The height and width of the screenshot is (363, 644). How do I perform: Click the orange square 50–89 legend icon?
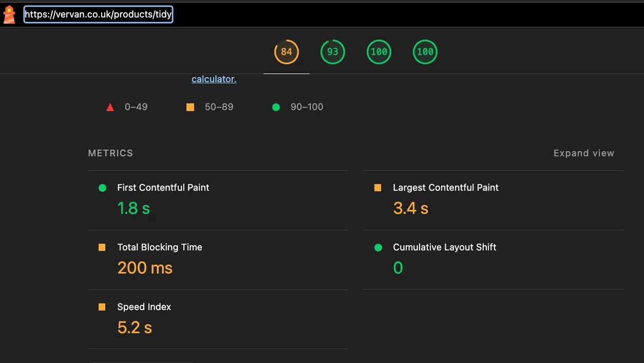[190, 107]
